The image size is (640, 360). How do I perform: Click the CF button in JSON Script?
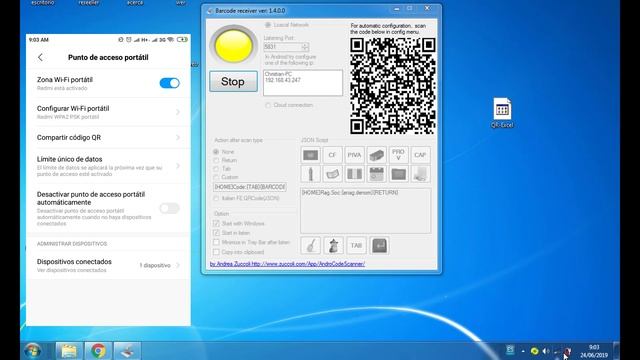point(332,155)
